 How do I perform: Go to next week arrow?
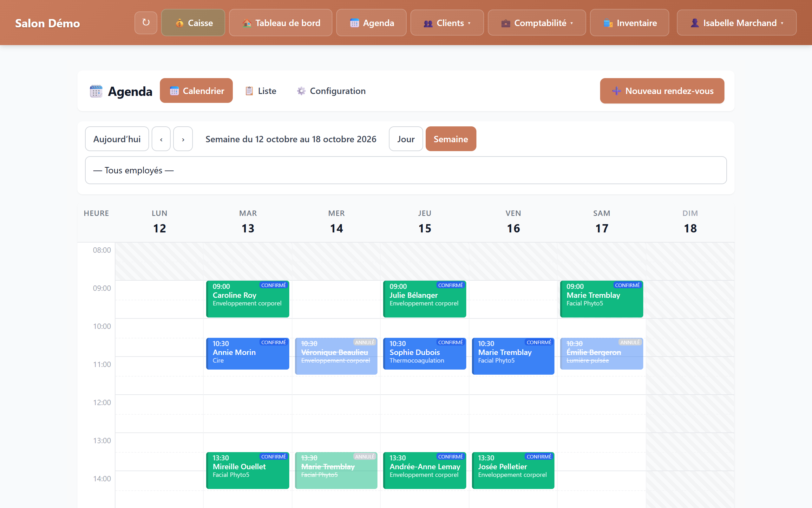pos(183,139)
